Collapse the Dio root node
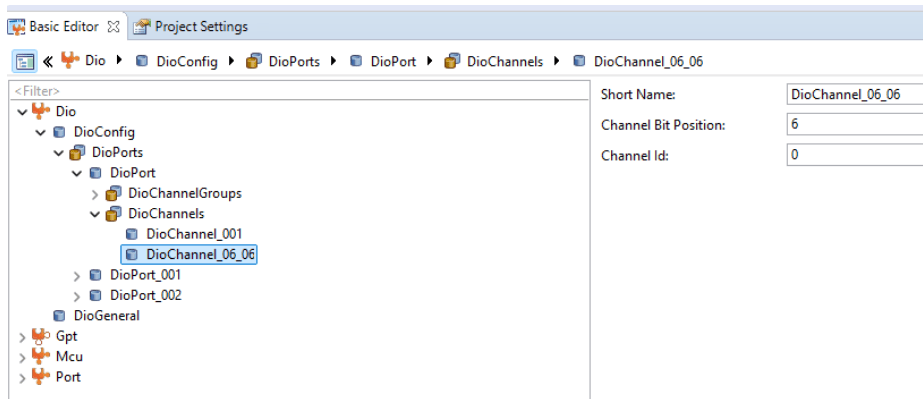The image size is (923, 399). pos(22,111)
